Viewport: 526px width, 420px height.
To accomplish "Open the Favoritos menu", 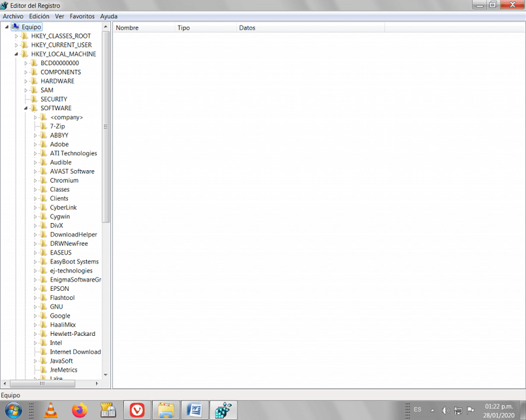I will 82,16.
